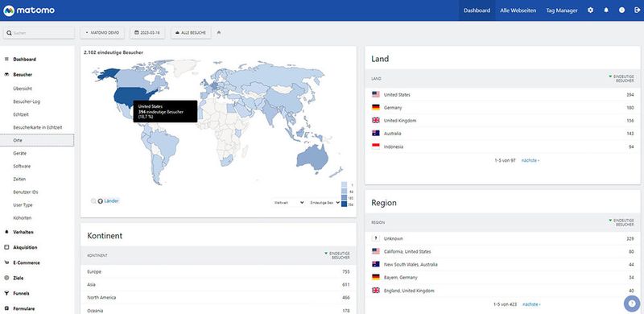Open the notifications bell icon

click(606, 10)
